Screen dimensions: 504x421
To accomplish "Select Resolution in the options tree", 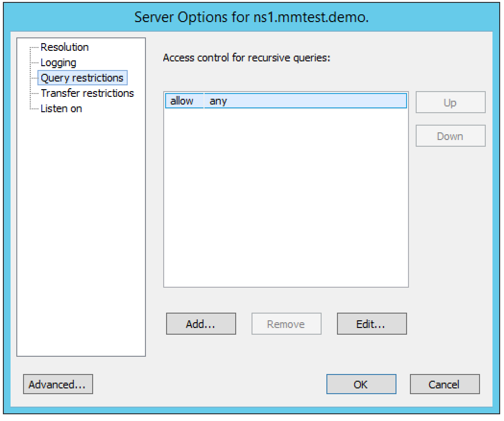I will [x=64, y=47].
